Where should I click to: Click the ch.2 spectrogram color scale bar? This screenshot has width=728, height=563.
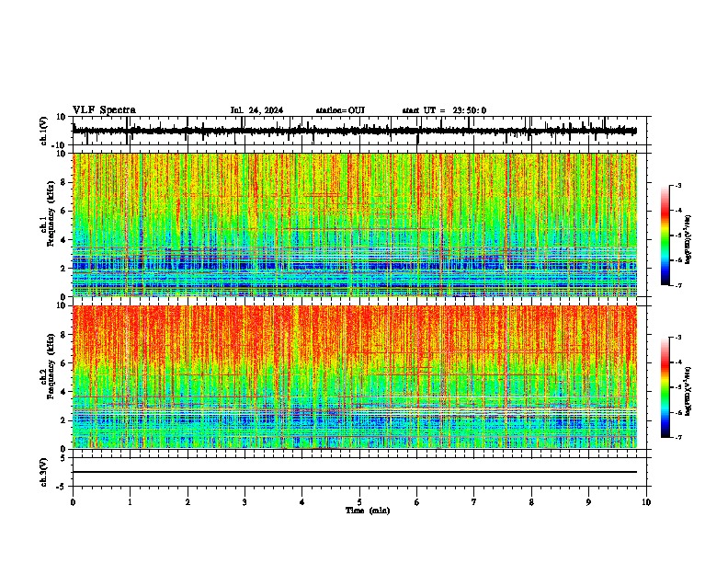coord(665,387)
